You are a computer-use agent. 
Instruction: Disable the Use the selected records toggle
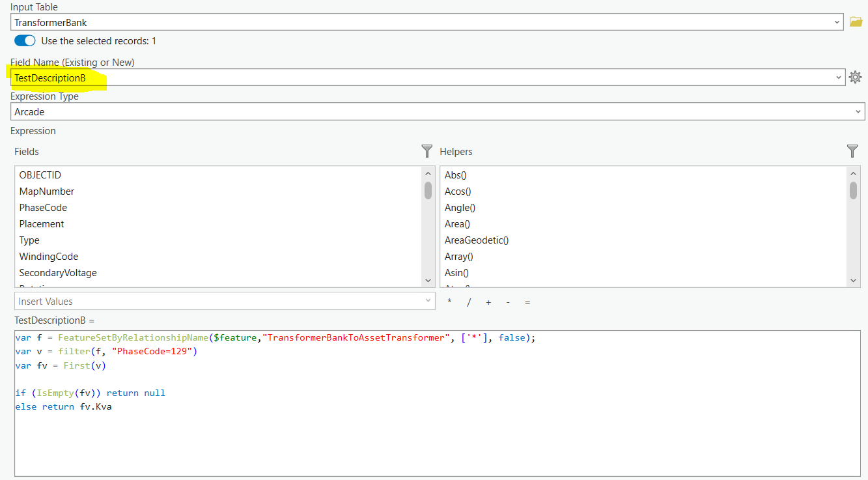click(x=24, y=40)
